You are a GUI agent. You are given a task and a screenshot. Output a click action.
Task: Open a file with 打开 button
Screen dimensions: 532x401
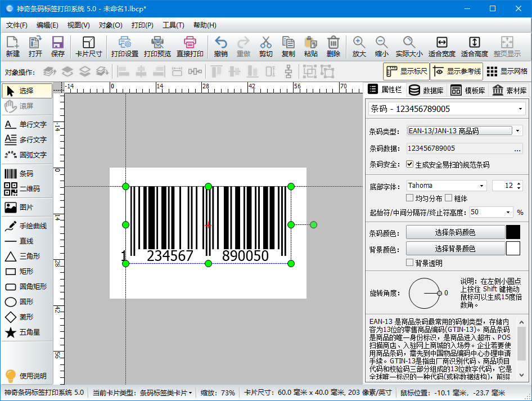(x=35, y=47)
